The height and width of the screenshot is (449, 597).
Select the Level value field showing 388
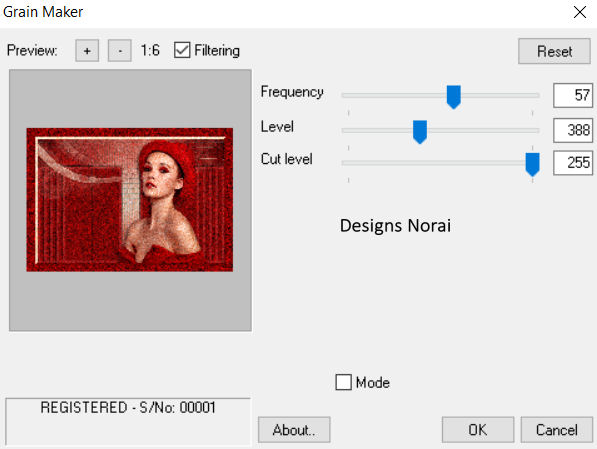coord(573,130)
